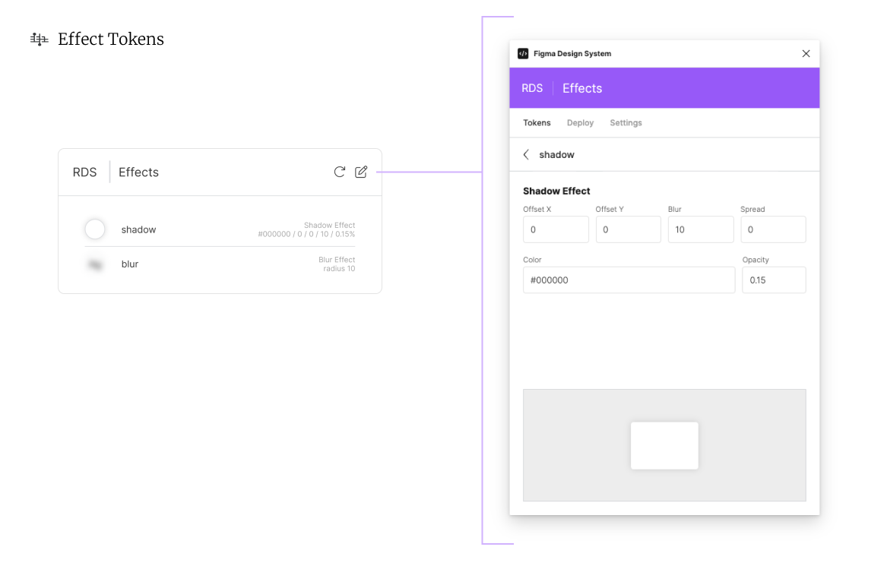Screen dimensions: 887x588
Task: Click the Figma Design System plugin logo
Action: (x=523, y=54)
